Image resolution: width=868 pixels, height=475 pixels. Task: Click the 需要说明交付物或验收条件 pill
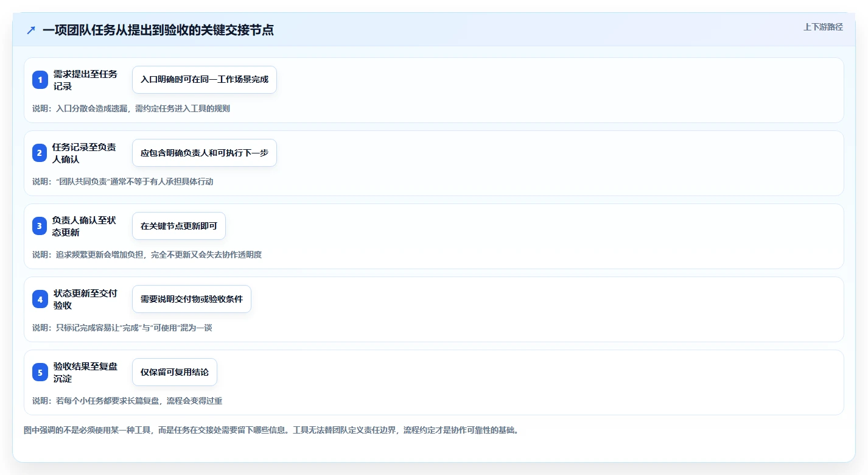[x=192, y=299]
